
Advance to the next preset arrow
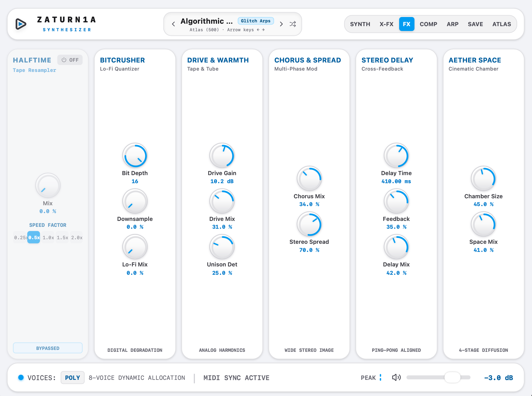coord(281,24)
